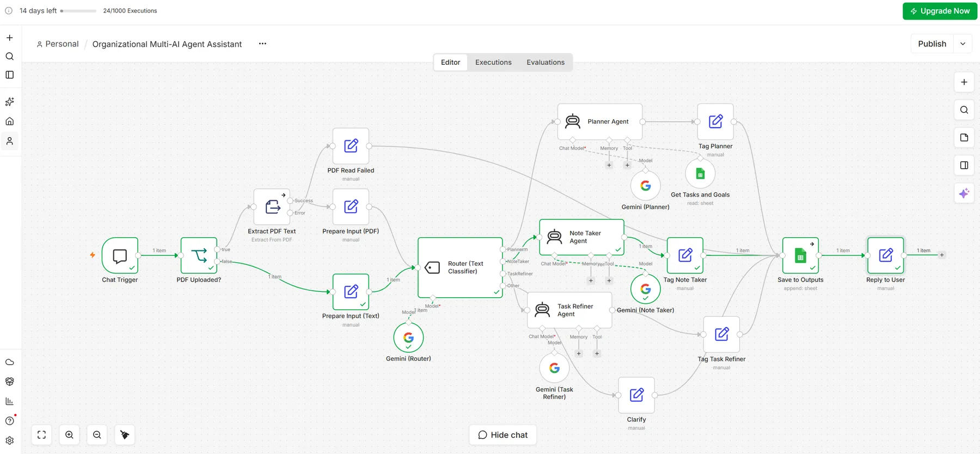
Task: Click the Upgrade Now button
Action: [x=940, y=11]
